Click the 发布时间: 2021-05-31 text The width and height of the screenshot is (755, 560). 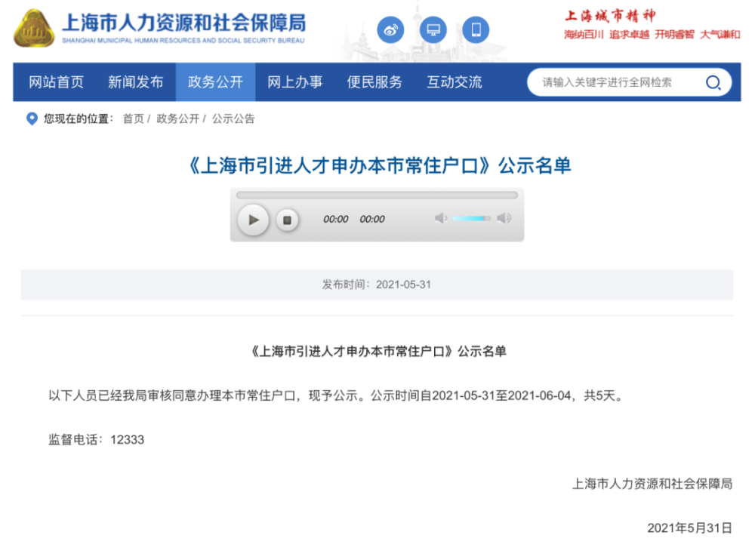(x=377, y=285)
